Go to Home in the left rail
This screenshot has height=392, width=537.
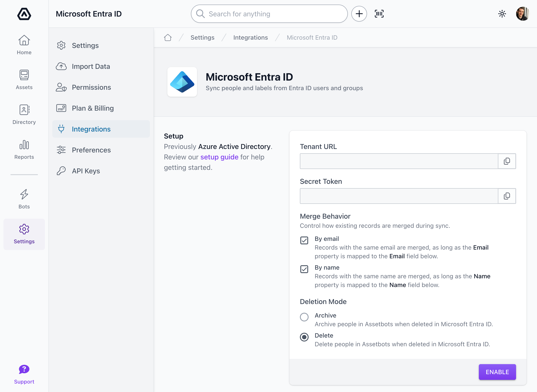[24, 45]
